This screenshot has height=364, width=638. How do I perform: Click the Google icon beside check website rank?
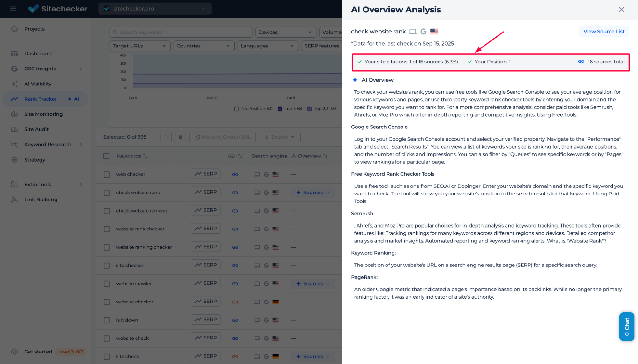pyautogui.click(x=423, y=31)
